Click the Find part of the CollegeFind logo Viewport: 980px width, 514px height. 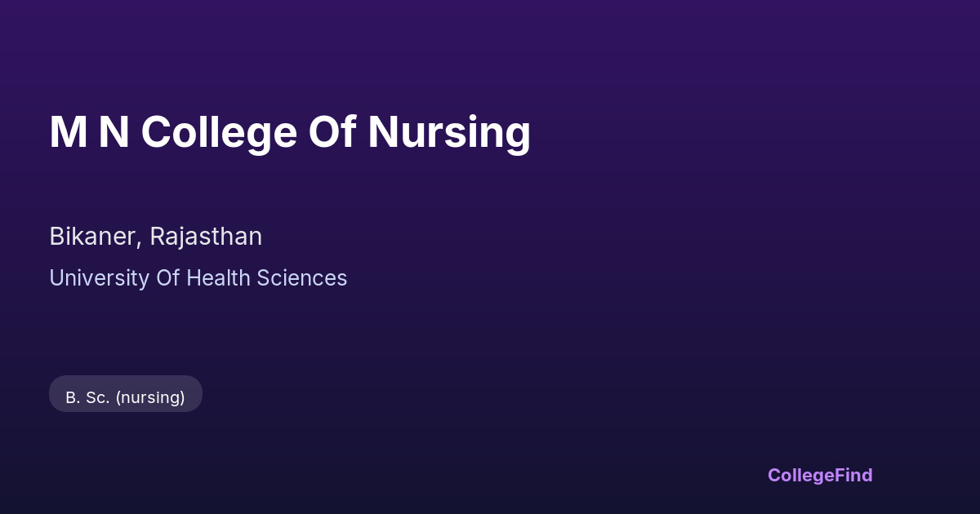(x=853, y=475)
